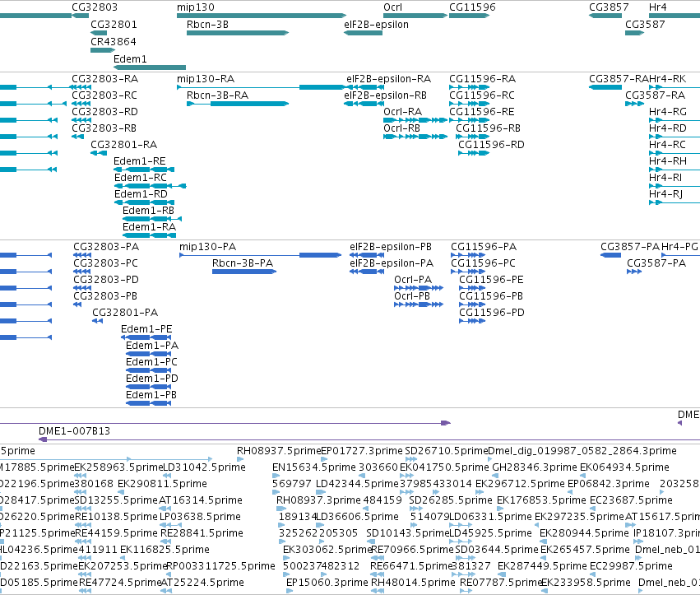The height and width of the screenshot is (595, 700).
Task: Click the Rbcn-3B gene label
Action: pos(207,25)
